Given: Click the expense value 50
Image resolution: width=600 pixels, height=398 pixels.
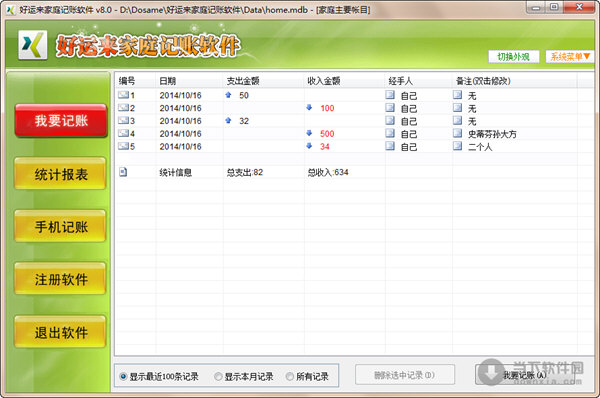Looking at the screenshot, I should pyautogui.click(x=244, y=95).
